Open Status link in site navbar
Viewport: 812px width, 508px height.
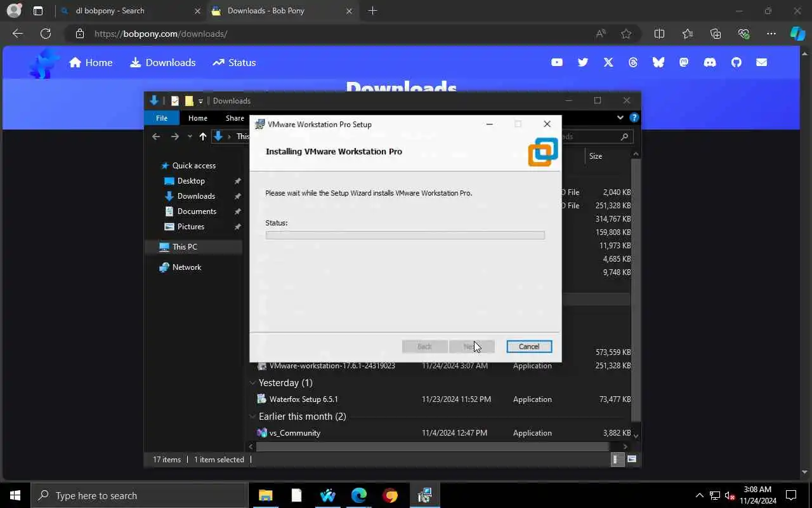pyautogui.click(x=234, y=62)
